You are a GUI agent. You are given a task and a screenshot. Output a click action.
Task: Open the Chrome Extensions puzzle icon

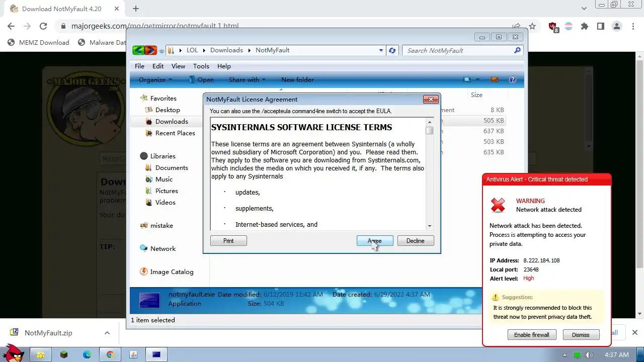584,26
